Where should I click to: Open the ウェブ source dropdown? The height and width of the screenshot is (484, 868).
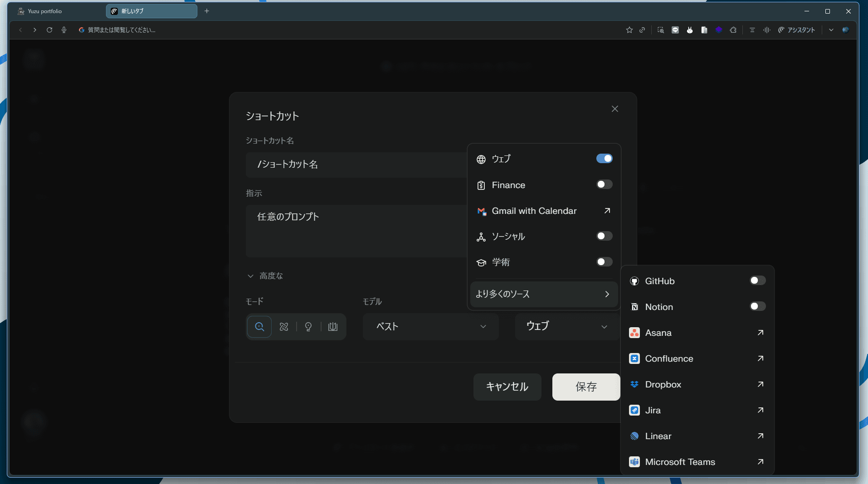566,327
